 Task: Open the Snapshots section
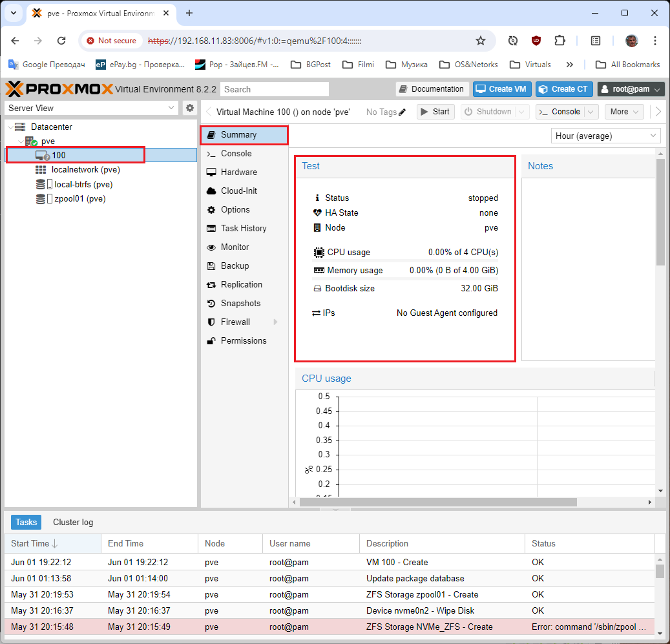coord(244,304)
